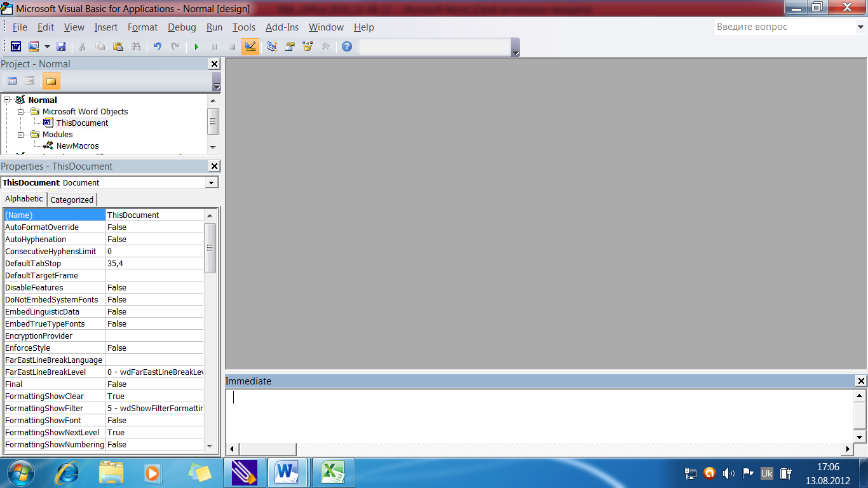Close the Properties - ThisDocument panel
The image size is (868, 488).
coord(214,166)
